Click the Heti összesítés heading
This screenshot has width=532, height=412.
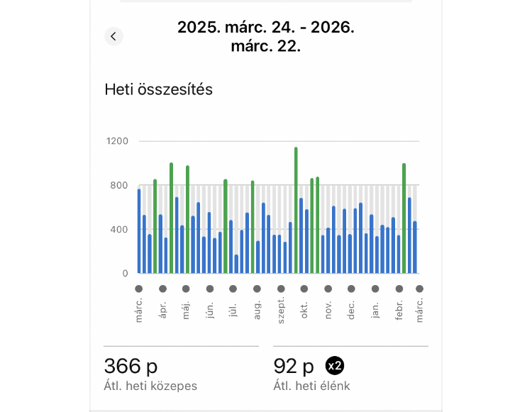[158, 89]
